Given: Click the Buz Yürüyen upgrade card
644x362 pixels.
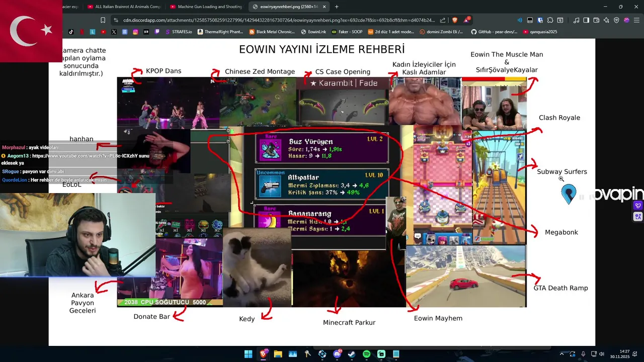Looking at the screenshot, I should [x=322, y=148].
